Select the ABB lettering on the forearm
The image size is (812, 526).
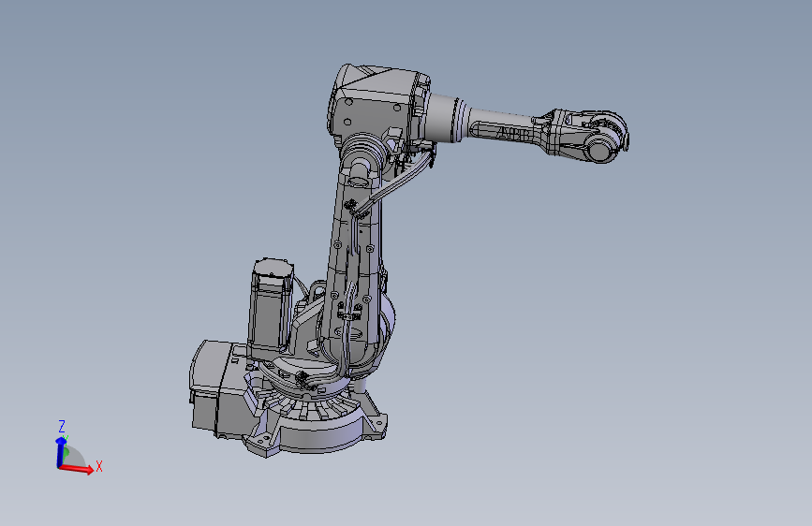pyautogui.click(x=513, y=134)
